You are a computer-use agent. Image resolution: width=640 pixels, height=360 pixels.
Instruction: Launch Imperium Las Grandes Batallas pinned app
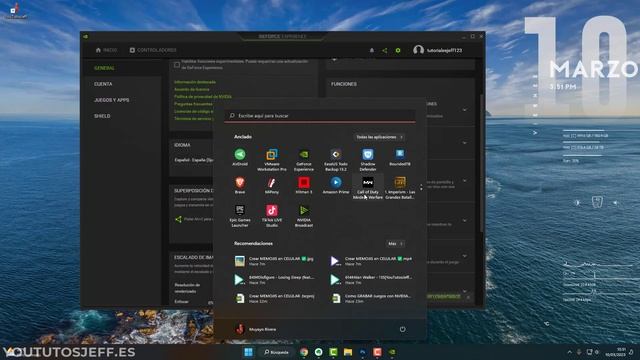click(400, 188)
